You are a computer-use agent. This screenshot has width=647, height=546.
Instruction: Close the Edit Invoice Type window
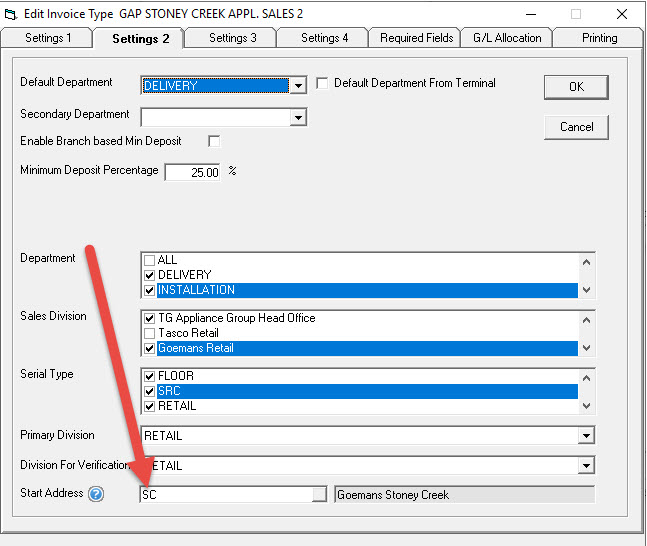click(621, 14)
